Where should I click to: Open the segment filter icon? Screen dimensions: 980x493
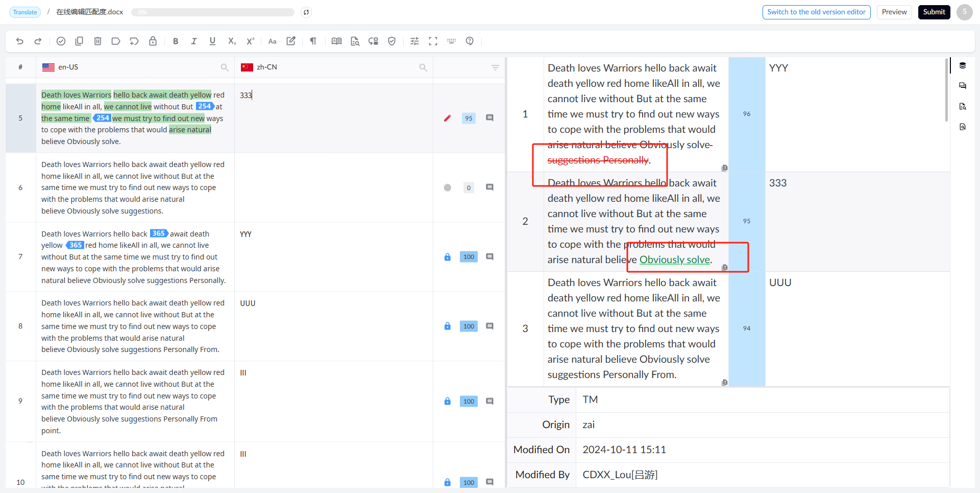point(495,67)
